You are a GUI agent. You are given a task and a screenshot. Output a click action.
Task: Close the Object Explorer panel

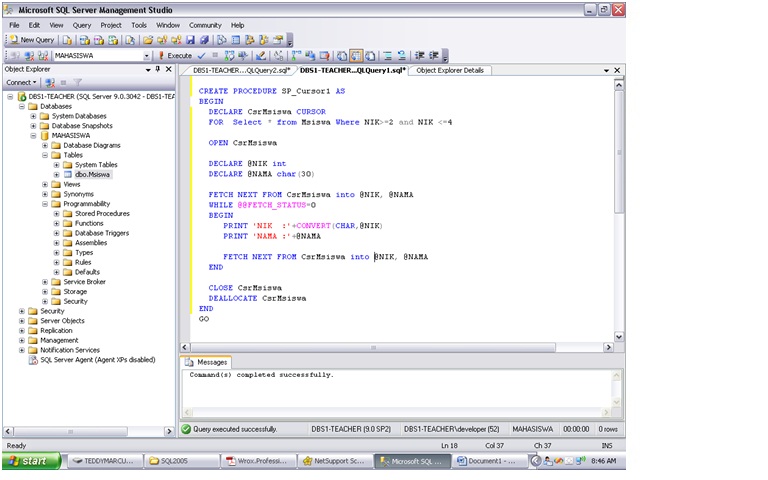[168, 70]
